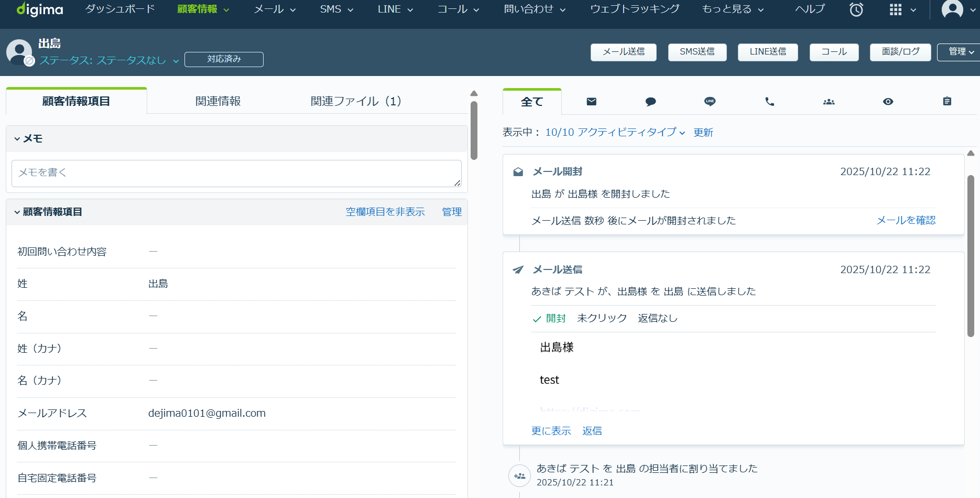The image size is (980, 498).
Task: Filter timeline by phone call icon
Action: (769, 102)
